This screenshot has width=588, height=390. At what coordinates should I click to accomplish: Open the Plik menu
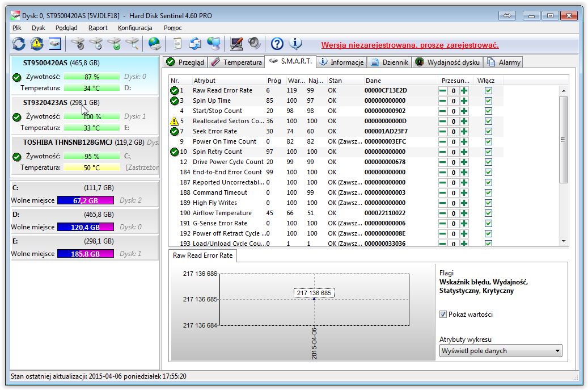(x=17, y=28)
